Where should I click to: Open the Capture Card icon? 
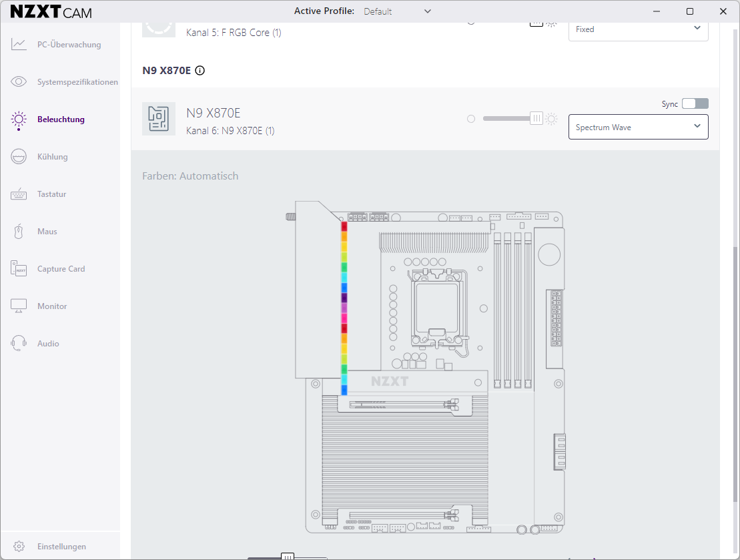[x=19, y=269]
